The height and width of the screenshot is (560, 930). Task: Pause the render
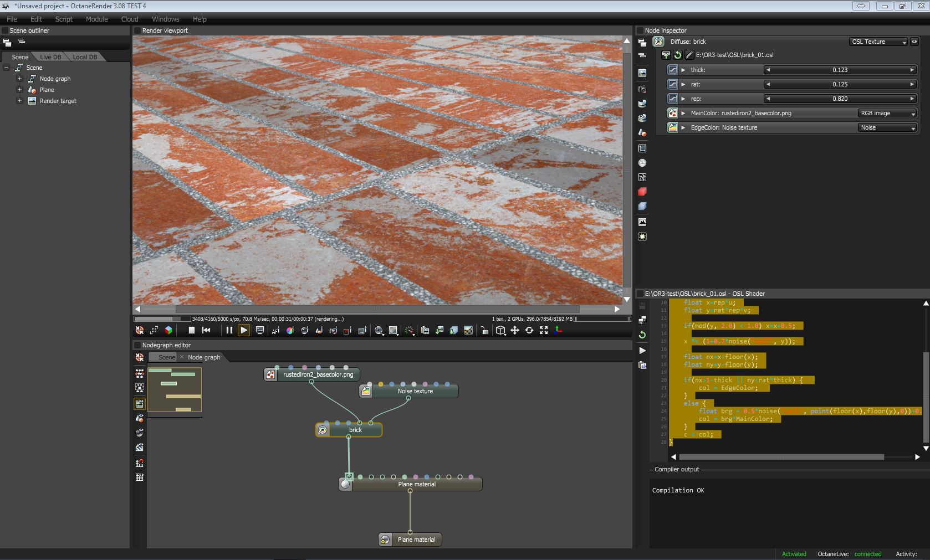click(x=229, y=330)
